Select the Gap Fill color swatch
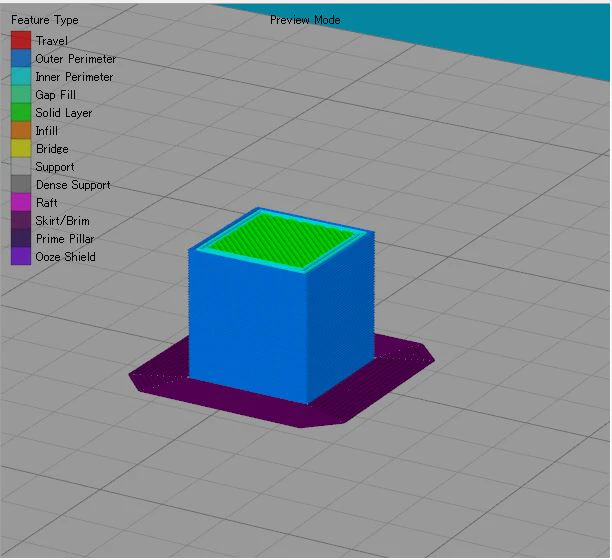Image resolution: width=612 pixels, height=560 pixels. (21, 94)
